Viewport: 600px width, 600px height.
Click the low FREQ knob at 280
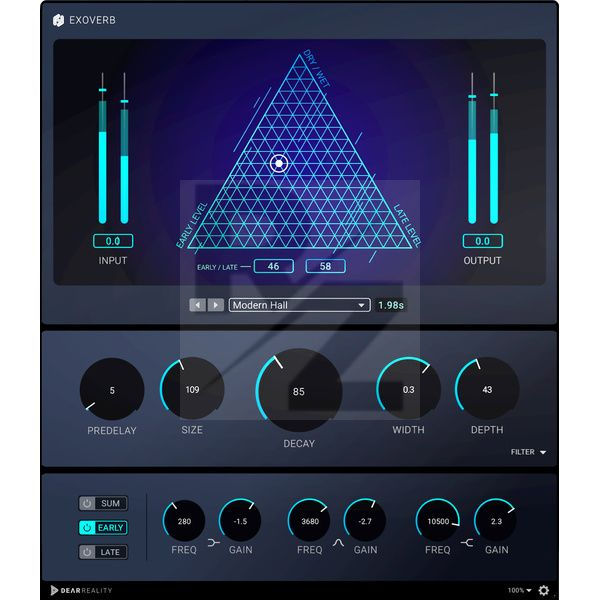tap(184, 520)
